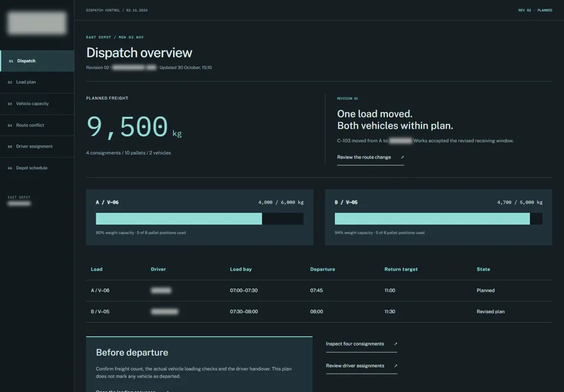Click the A / V-06 capacity progress bar
The width and height of the screenshot is (564, 392).
(199, 219)
